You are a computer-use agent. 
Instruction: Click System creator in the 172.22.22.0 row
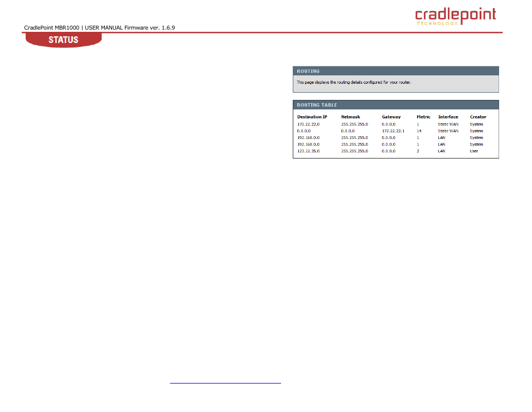pos(476,124)
